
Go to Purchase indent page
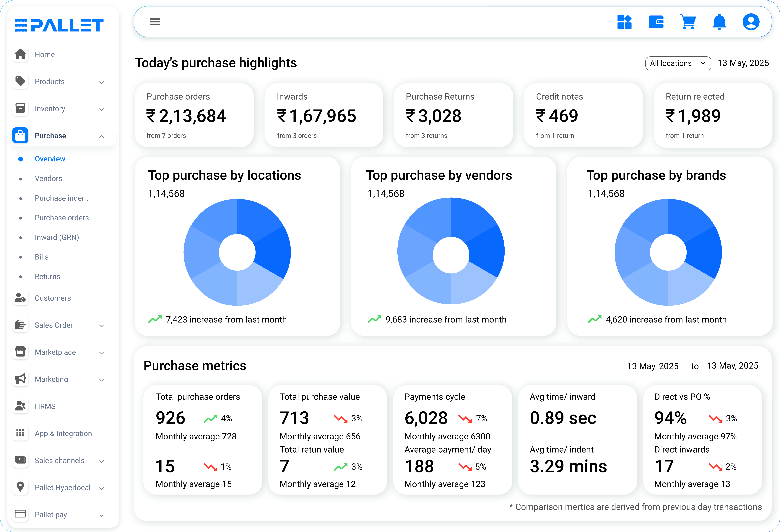tap(61, 198)
